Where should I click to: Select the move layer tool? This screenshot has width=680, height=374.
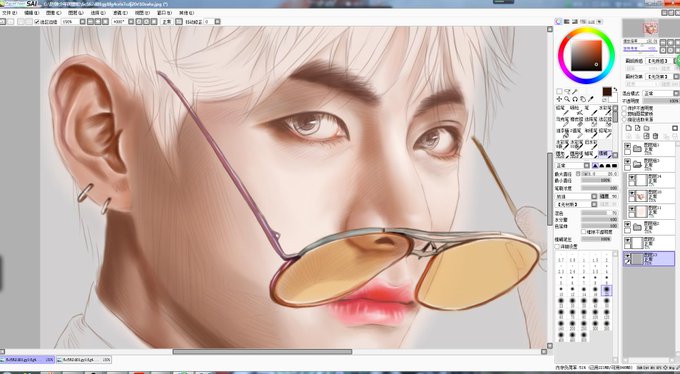(559, 99)
